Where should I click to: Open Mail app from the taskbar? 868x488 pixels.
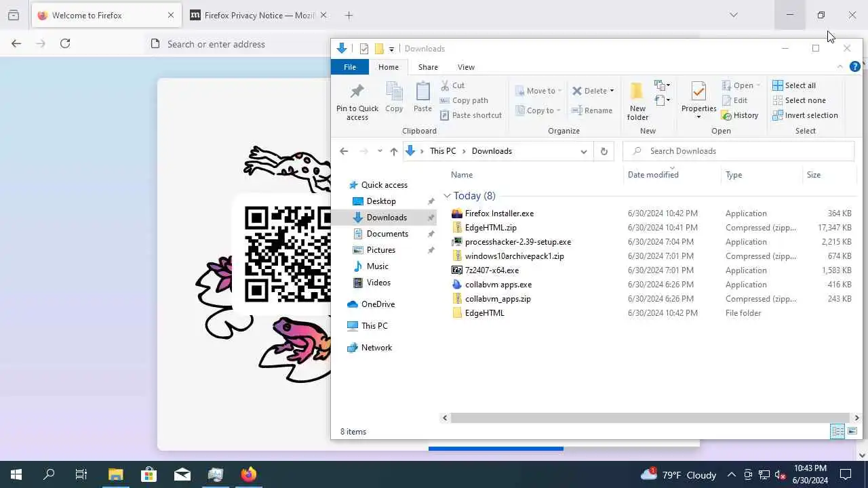point(182,474)
